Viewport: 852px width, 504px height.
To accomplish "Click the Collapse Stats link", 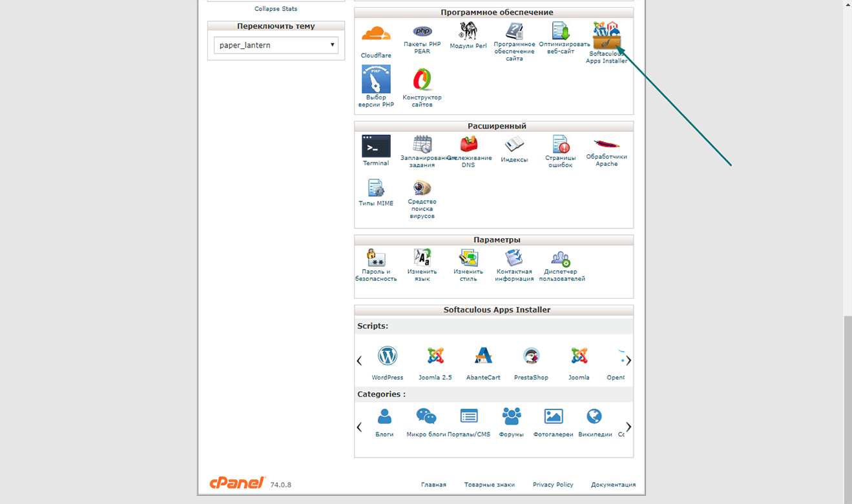I will coord(276,9).
